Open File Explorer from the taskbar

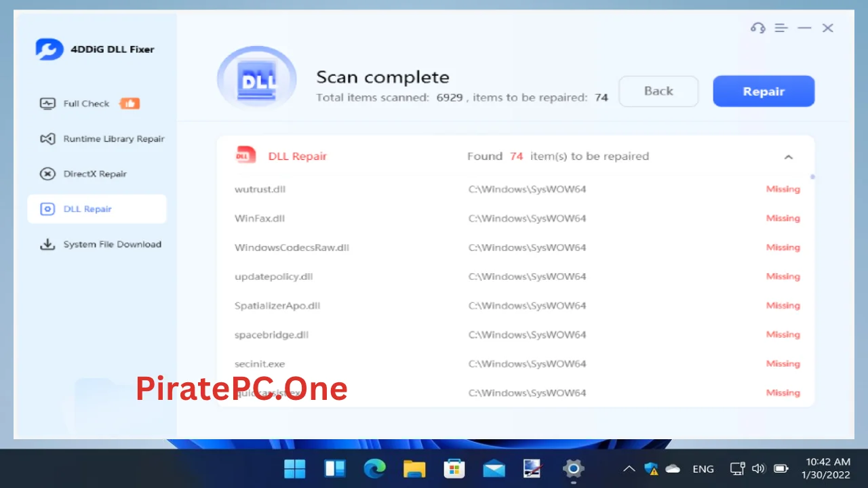pos(414,468)
